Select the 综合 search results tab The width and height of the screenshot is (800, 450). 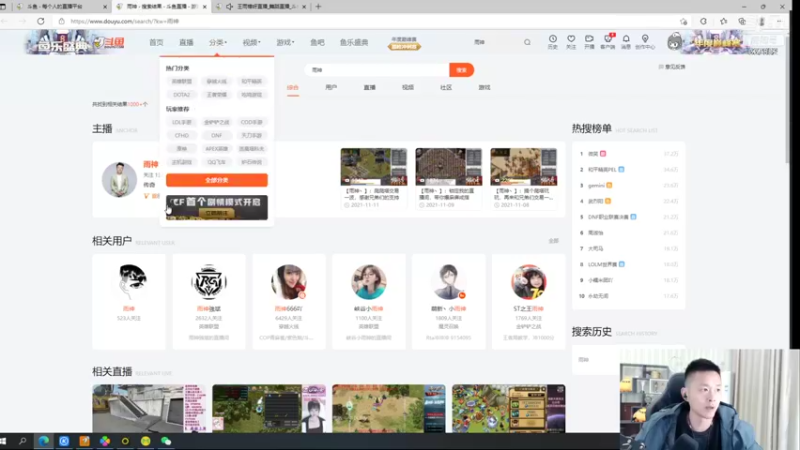click(x=292, y=87)
